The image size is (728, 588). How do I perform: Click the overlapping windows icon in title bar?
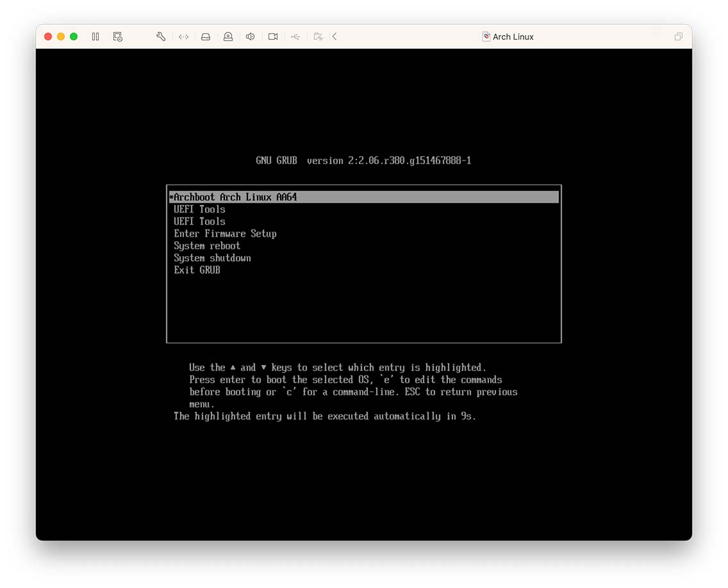click(678, 37)
